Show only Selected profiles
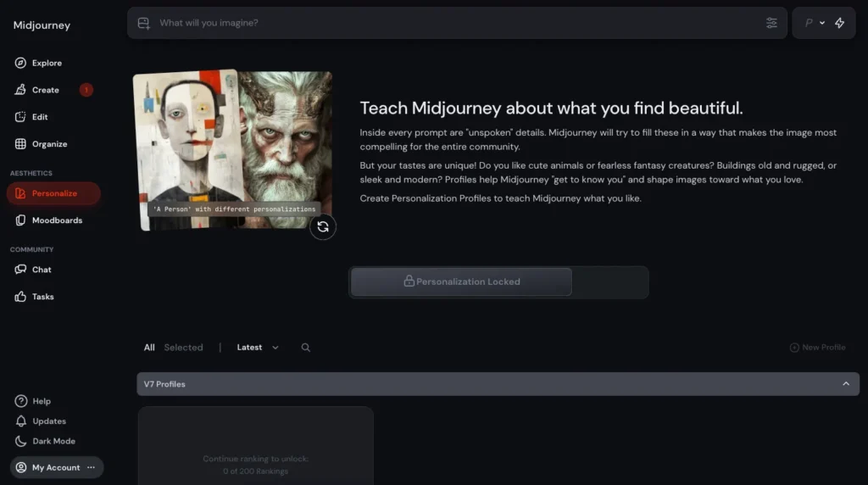Viewport: 868px width, 485px height. pyautogui.click(x=183, y=348)
